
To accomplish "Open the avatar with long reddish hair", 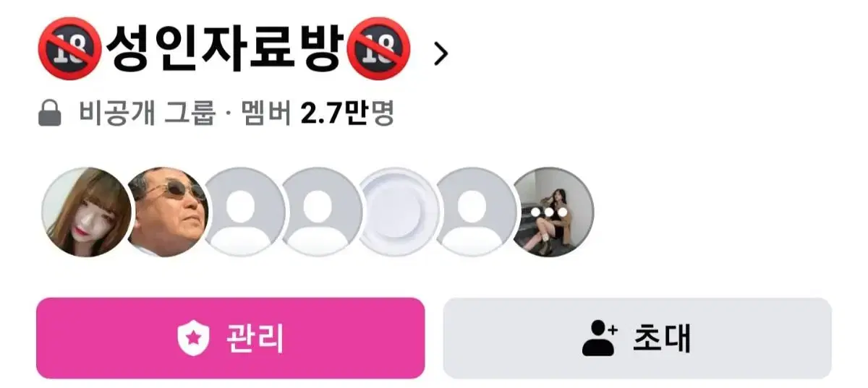I will (87, 212).
